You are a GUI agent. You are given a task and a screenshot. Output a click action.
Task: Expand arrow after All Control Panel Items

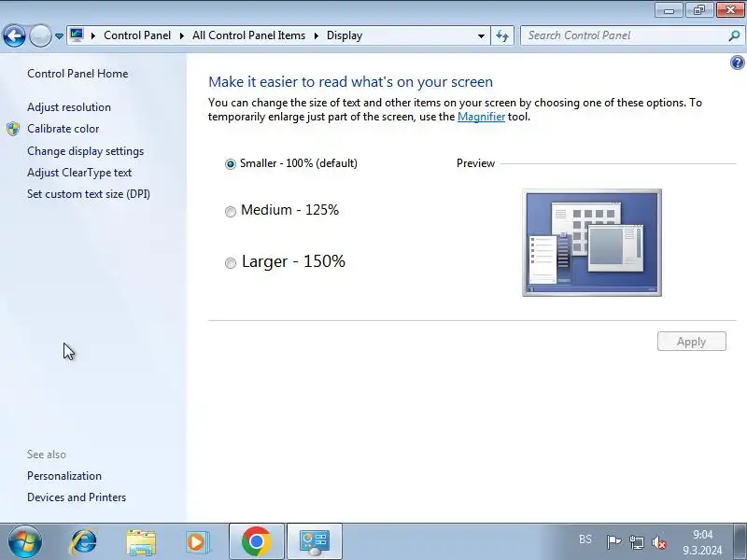(x=316, y=35)
